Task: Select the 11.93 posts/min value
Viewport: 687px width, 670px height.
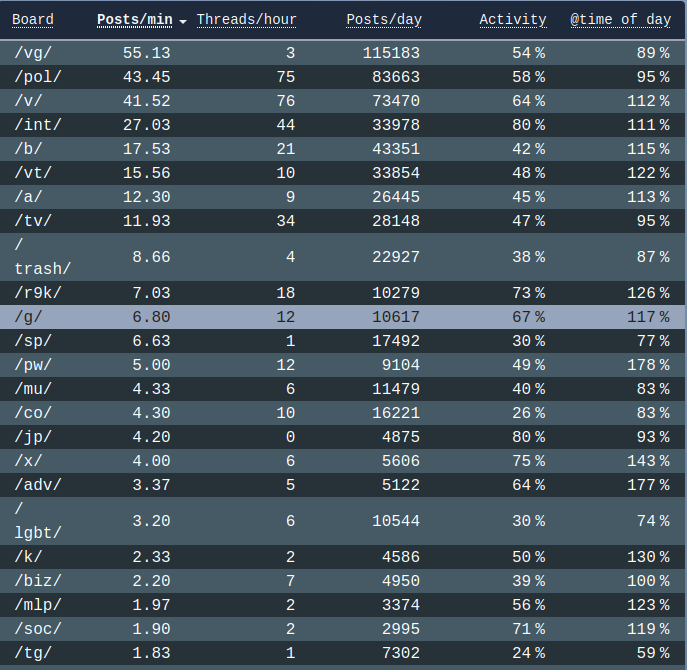Action: pos(146,221)
